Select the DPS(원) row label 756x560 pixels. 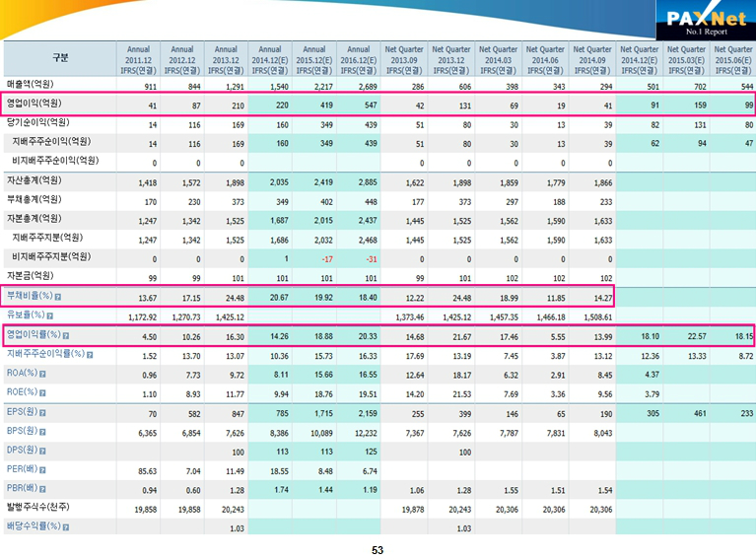click(22, 451)
